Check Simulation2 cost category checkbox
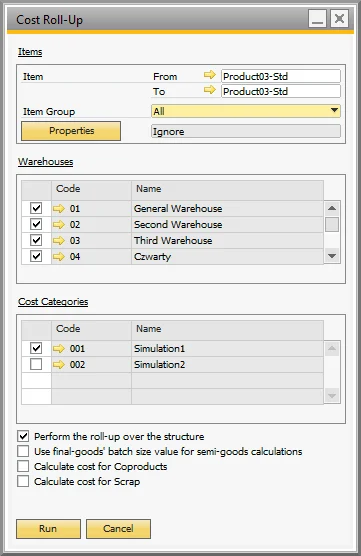This screenshot has width=361, height=556. [36, 364]
